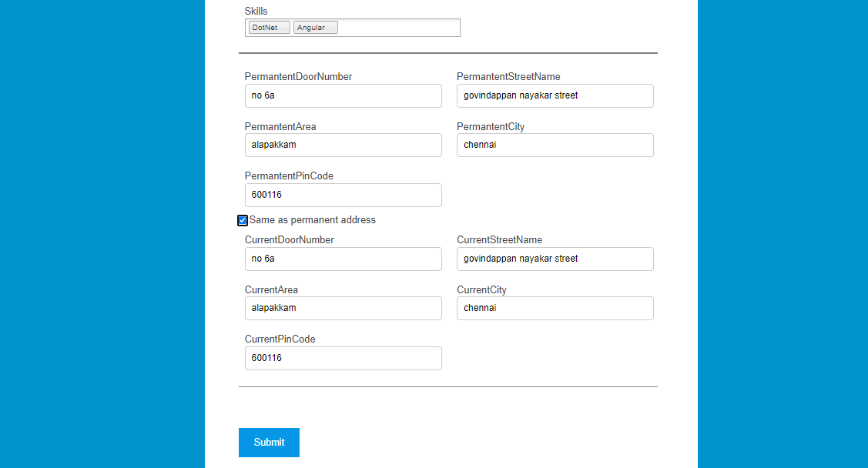Image resolution: width=868 pixels, height=468 pixels.
Task: Click the Skills label
Action: (255, 11)
